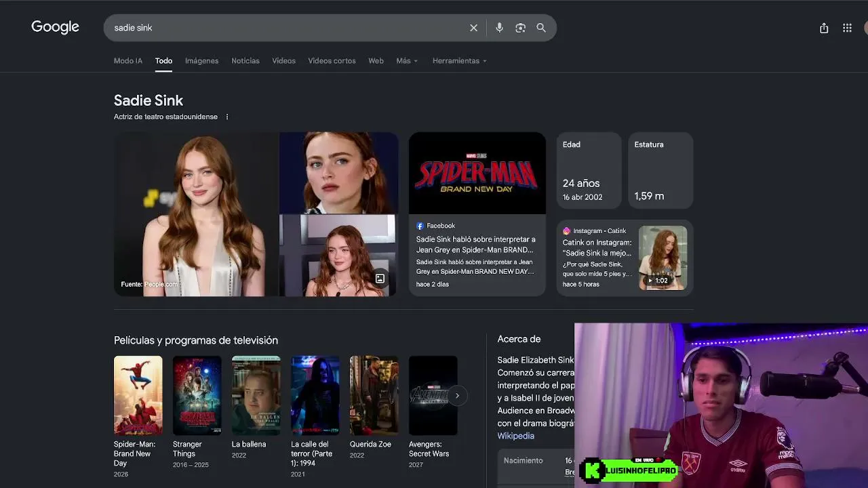Open the image gallery icon on photos
This screenshot has height=488, width=868.
380,279
